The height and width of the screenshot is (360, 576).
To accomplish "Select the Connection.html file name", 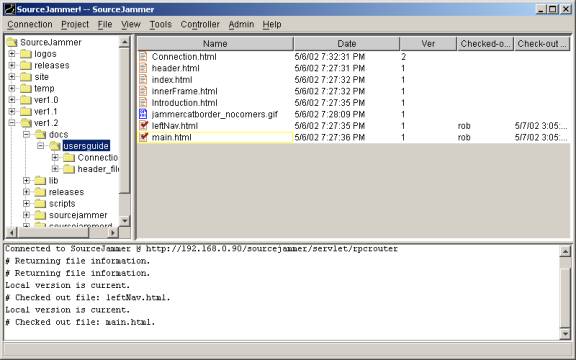I will [x=184, y=57].
